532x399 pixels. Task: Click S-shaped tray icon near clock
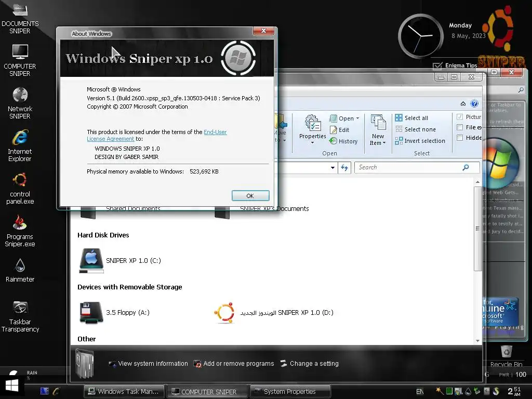click(x=496, y=391)
